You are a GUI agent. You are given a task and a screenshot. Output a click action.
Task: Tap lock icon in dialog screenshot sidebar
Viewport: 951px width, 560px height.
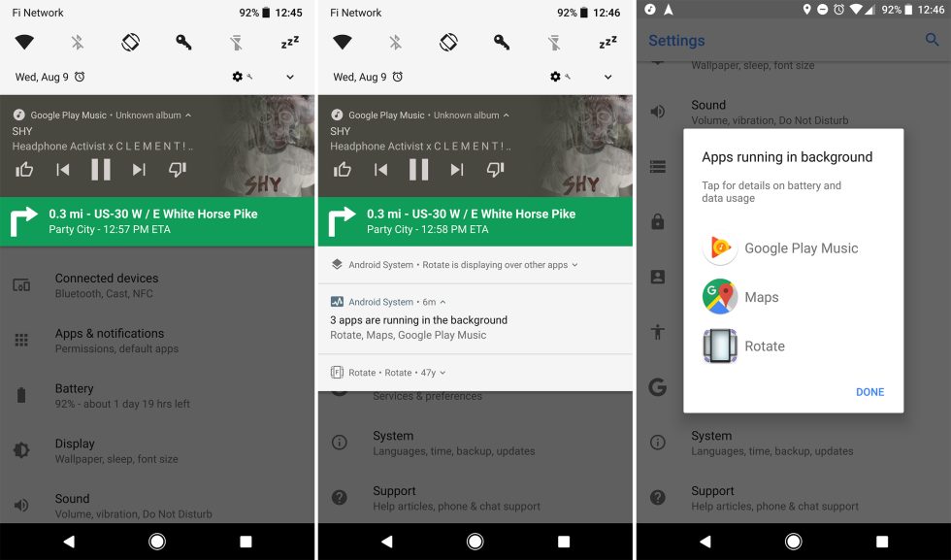[x=658, y=221]
